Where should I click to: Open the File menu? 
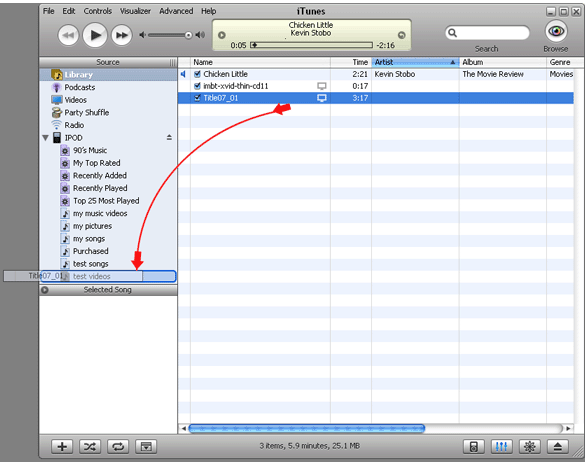tap(48, 11)
